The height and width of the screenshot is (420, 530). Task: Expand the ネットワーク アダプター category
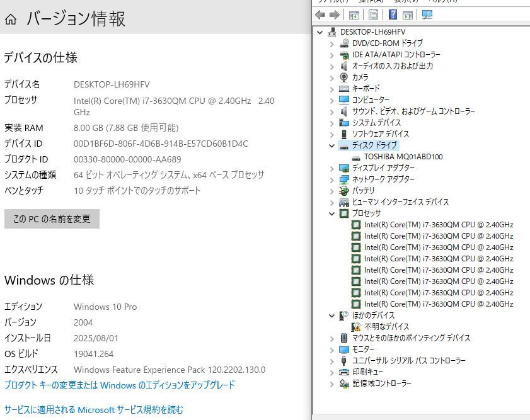point(331,180)
